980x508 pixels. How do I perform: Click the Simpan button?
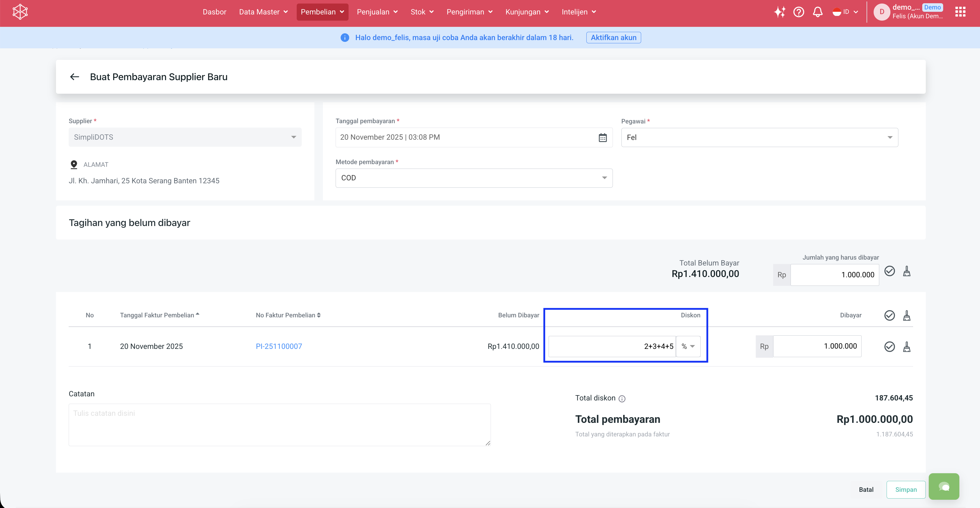905,489
